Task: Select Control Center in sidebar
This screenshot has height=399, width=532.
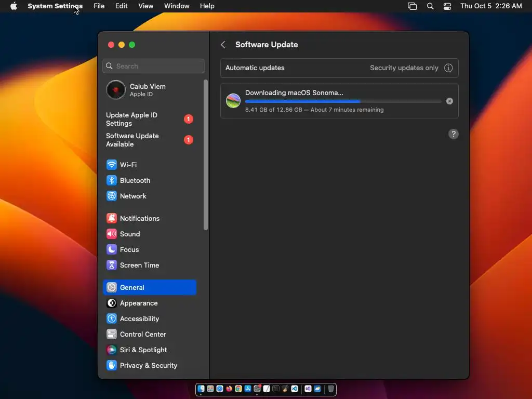Action: coord(149,334)
